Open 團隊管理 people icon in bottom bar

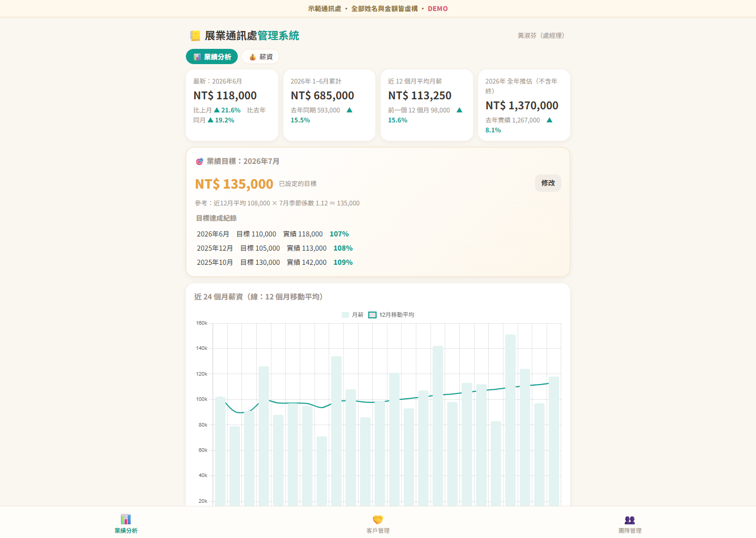pyautogui.click(x=630, y=520)
